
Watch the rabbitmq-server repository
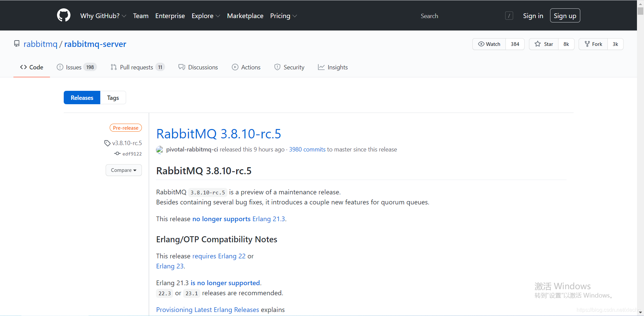489,44
